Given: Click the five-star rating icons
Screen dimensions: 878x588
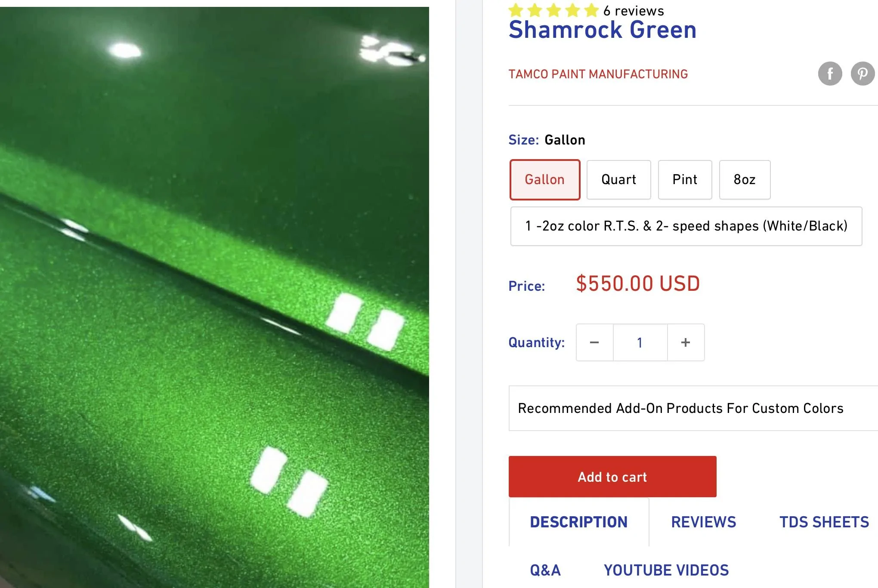Looking at the screenshot, I should click(553, 10).
